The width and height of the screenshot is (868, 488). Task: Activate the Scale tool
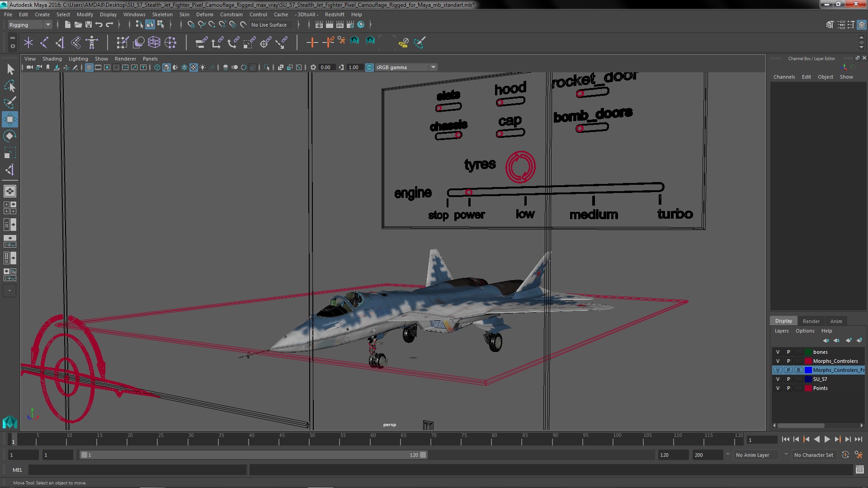(10, 153)
